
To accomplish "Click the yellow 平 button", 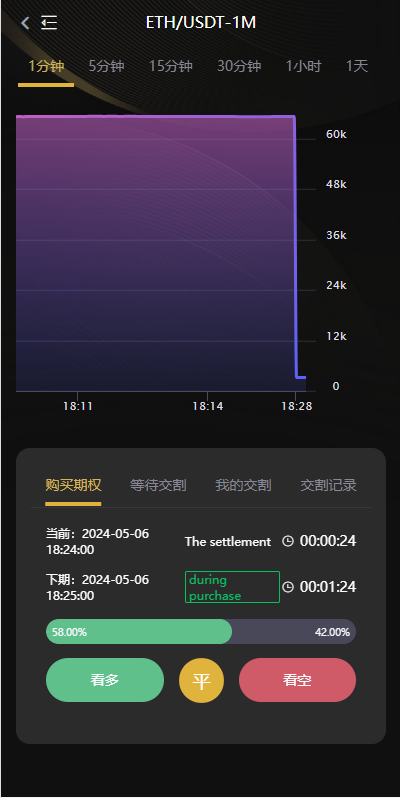I will [x=202, y=680].
